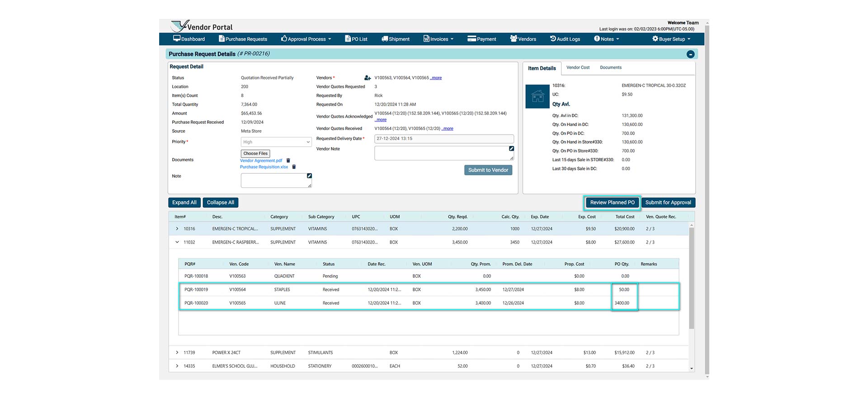868x393 pixels.
Task: Show more Vendor Quotes Received
Action: click(448, 128)
